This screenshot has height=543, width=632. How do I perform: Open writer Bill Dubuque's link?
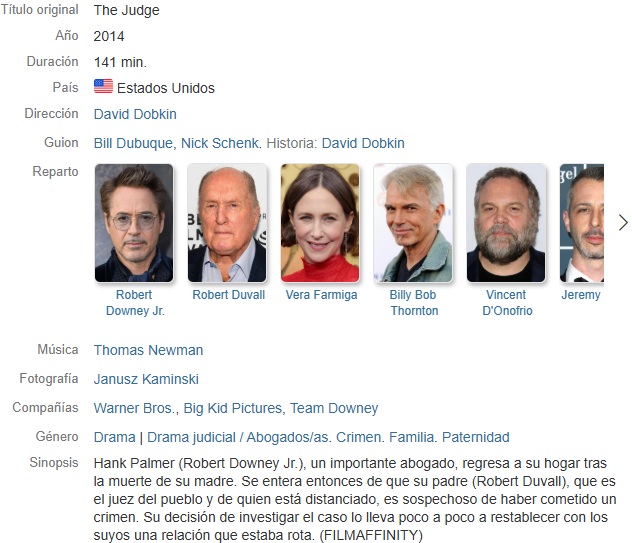[x=133, y=143]
